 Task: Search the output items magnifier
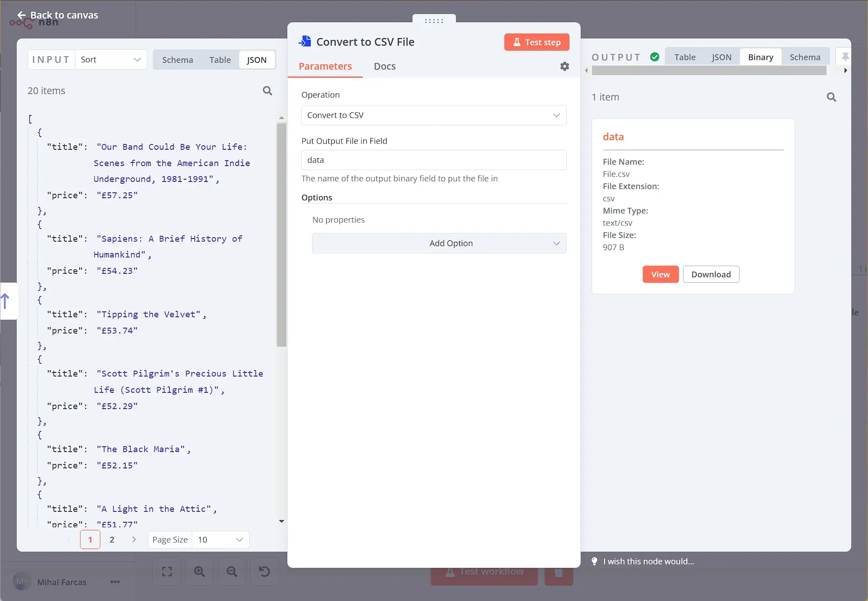(x=831, y=97)
